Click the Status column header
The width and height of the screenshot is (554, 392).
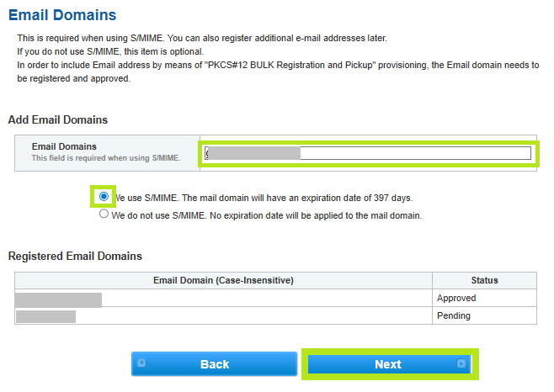(484, 280)
